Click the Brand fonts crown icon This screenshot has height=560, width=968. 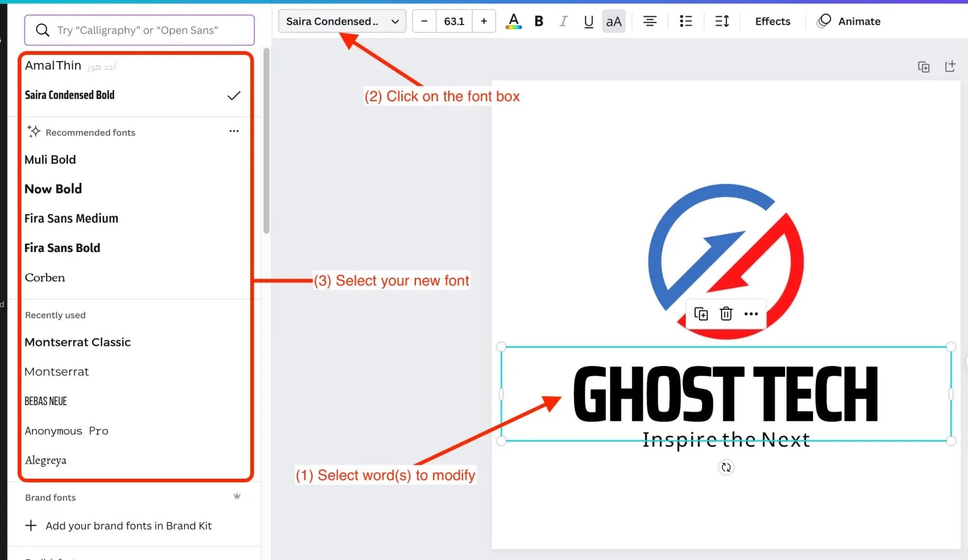tap(237, 496)
